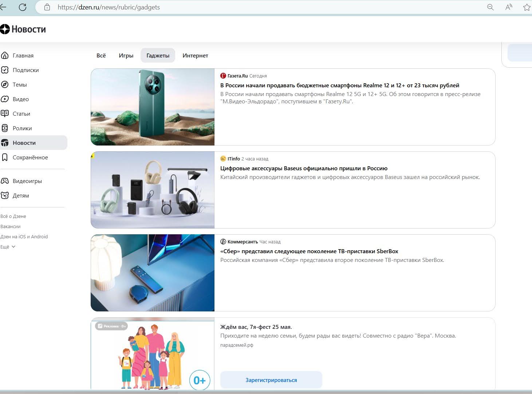
Task: Expand the Ещё footer menu
Action: point(8,247)
